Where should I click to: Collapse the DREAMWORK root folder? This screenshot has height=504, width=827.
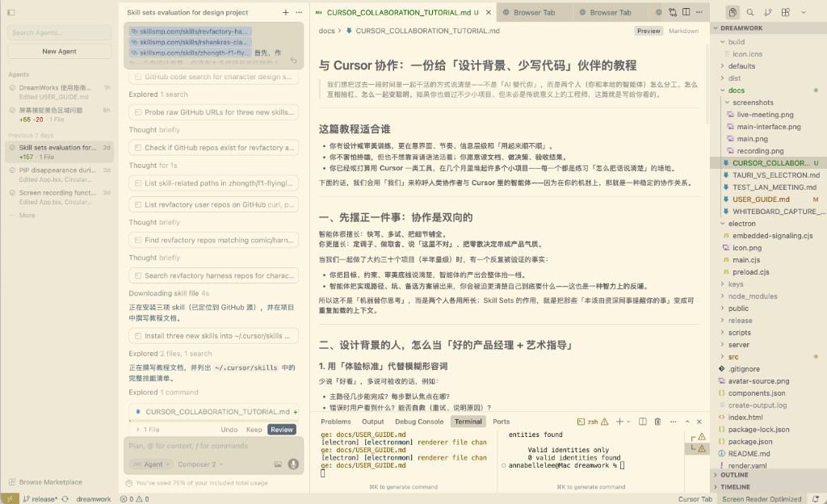point(716,28)
